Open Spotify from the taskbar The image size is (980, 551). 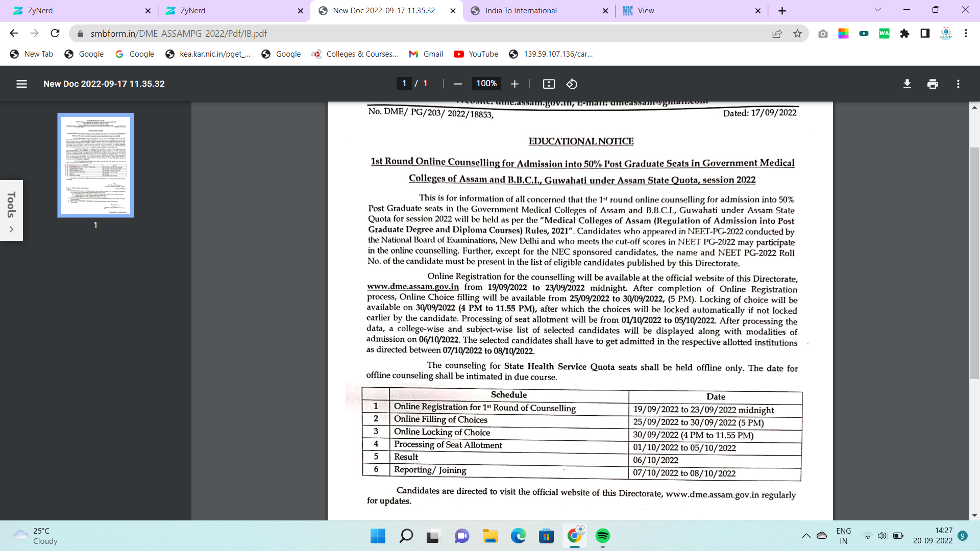(x=602, y=536)
